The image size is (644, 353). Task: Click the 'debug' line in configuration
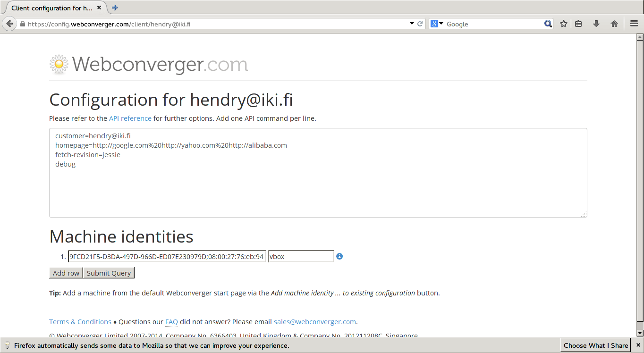point(65,164)
